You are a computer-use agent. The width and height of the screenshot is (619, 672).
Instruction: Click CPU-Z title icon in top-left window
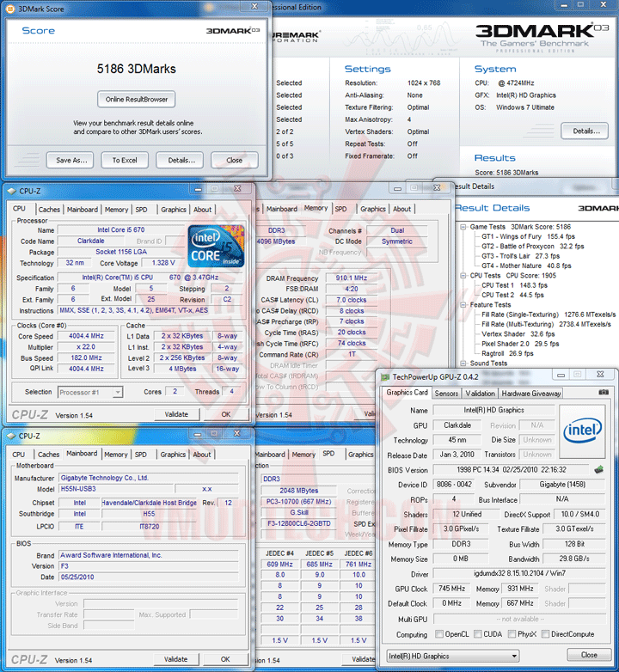tap(11, 191)
